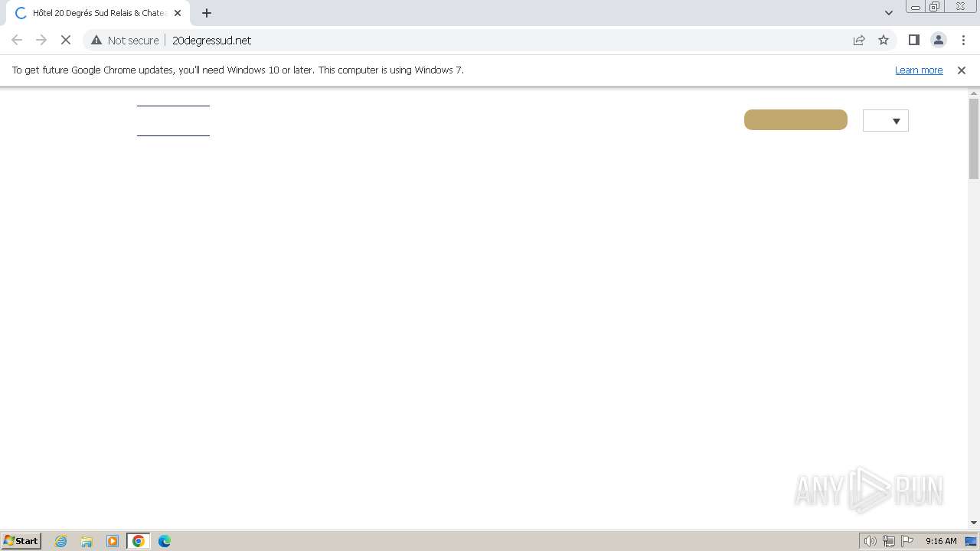Screen dimensions: 980x551
Task: Share this page via the share icon
Action: point(859,40)
